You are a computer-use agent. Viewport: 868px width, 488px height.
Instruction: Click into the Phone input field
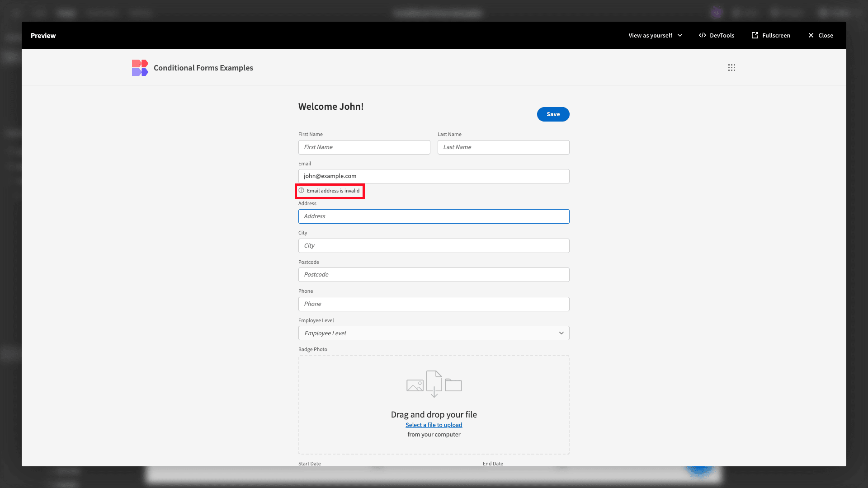[434, 304]
